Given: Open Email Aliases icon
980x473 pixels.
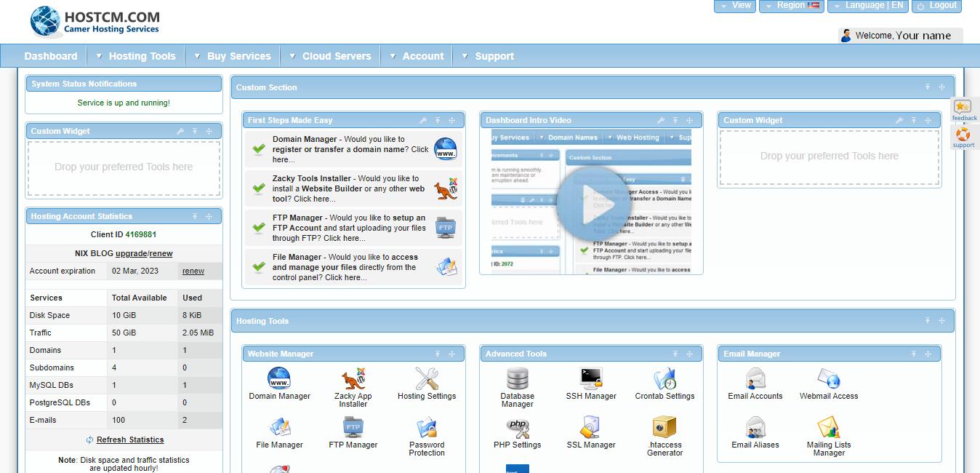Looking at the screenshot, I should click(755, 427).
